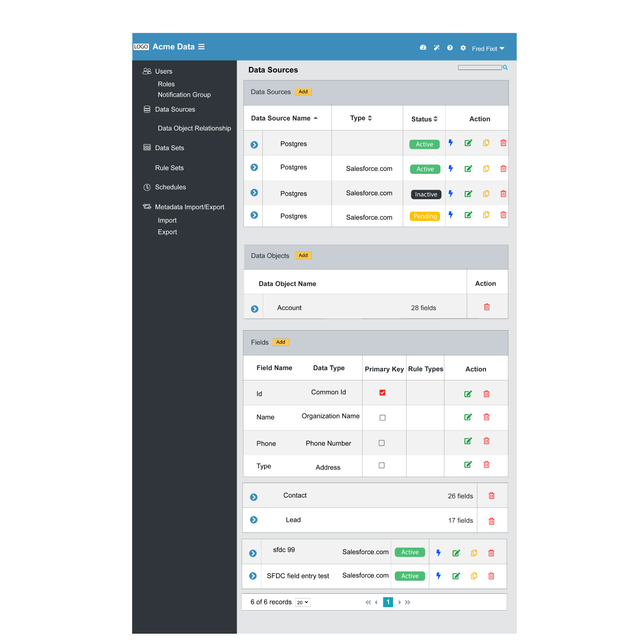The height and width of the screenshot is (644, 644).
Task: Click the search magnifier icon
Action: 505,67
